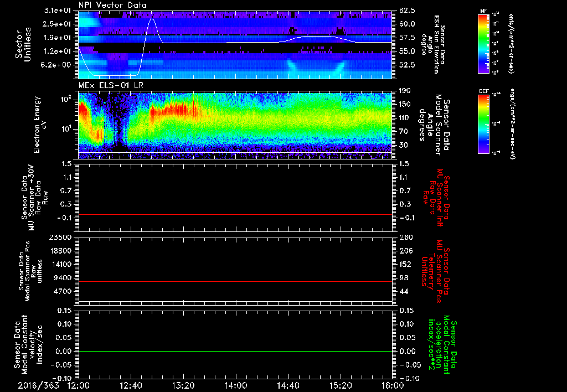567x392 pixels.
Task: Click the 15:20 time axis tick label
Action: [341, 385]
